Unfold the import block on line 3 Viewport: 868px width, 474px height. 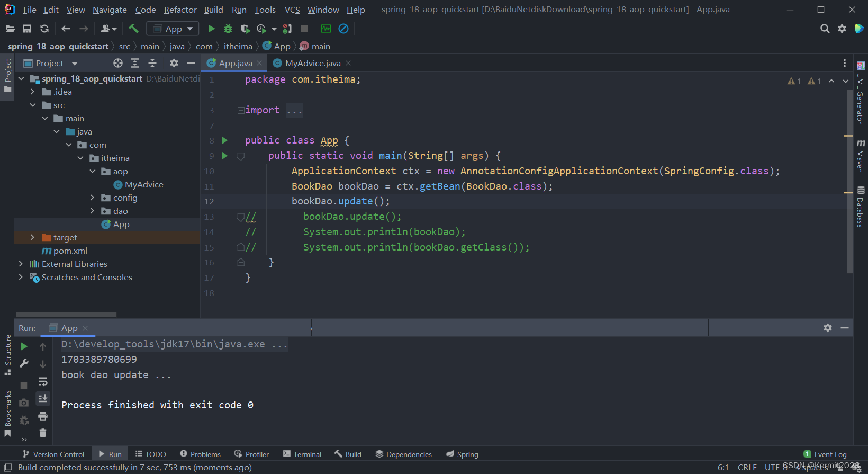(241, 110)
